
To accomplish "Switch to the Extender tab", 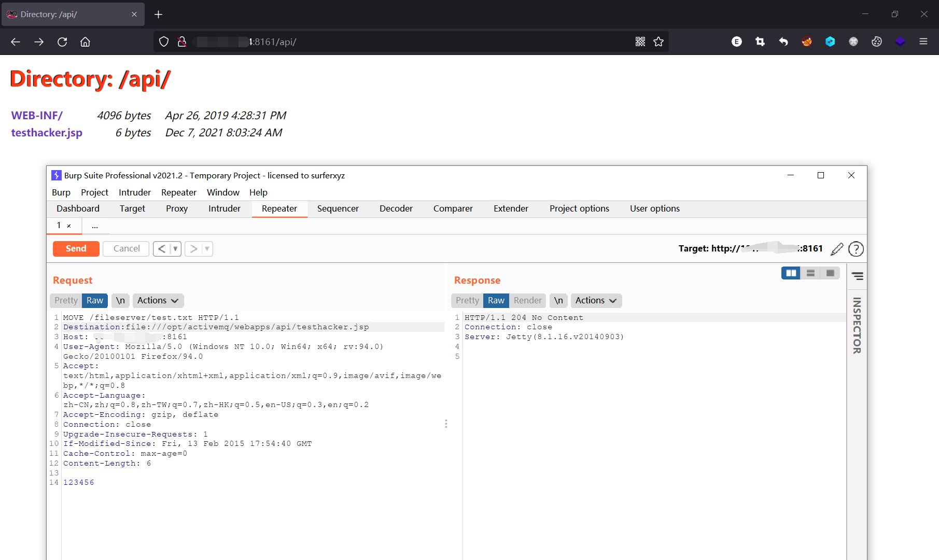I will tap(511, 208).
